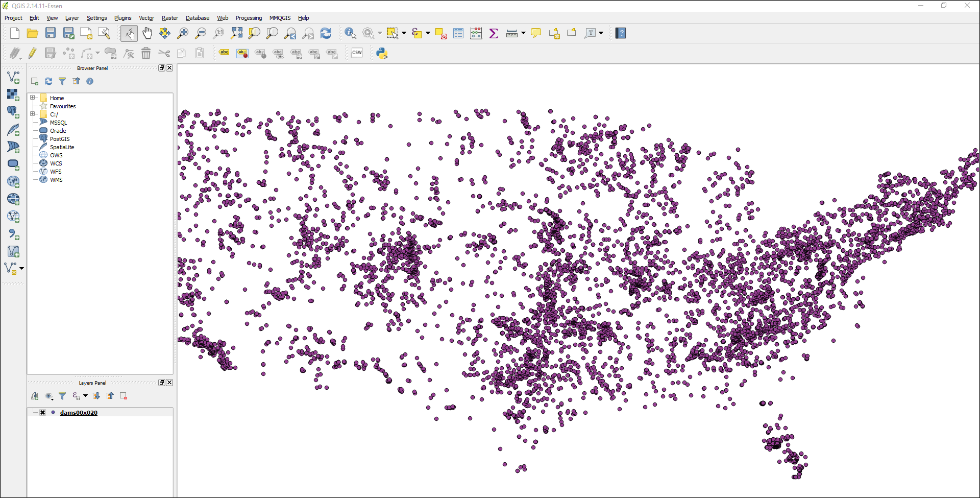Expand the Home folder in Browser
The height and width of the screenshot is (498, 980).
coord(33,98)
